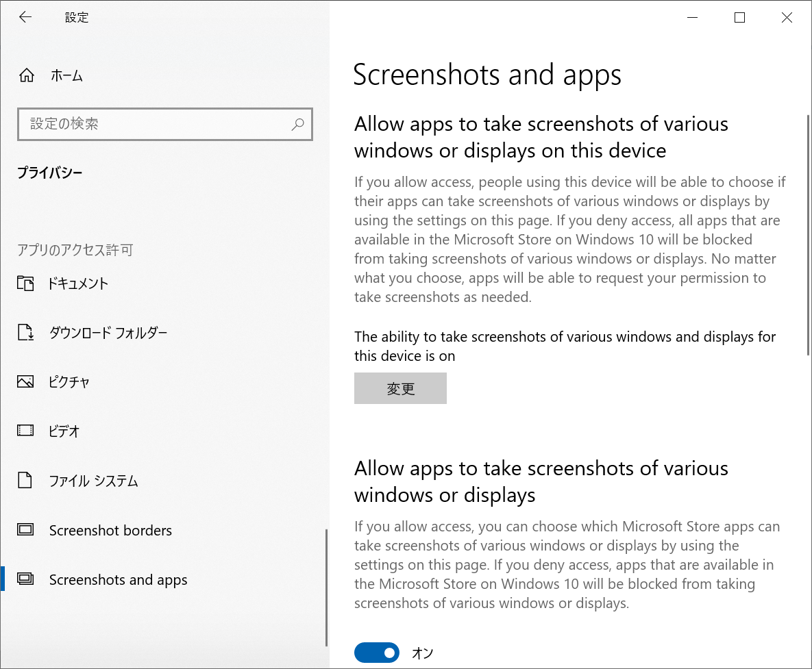Focus the 設定の検索 search field
Screen dimensions: 812x669
point(164,124)
